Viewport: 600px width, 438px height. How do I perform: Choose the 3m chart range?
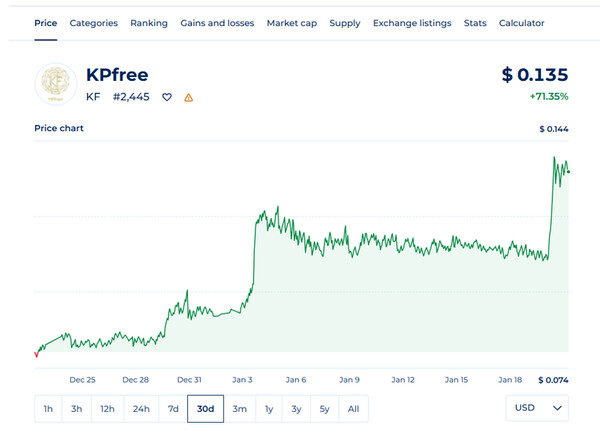(x=240, y=408)
